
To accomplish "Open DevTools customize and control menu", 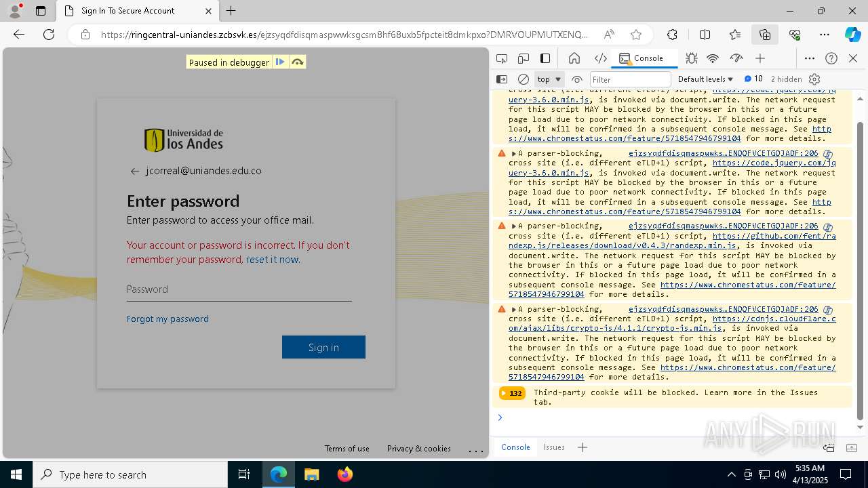I will (x=810, y=58).
